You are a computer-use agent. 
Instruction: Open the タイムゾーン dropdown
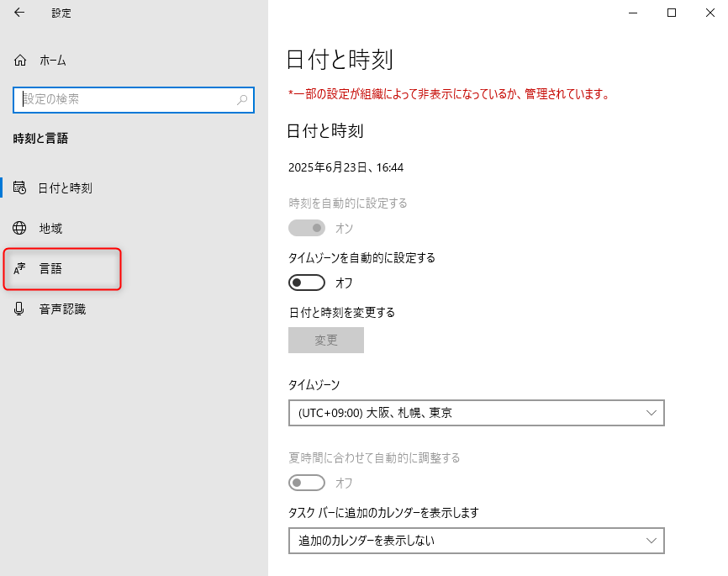pyautogui.click(x=476, y=413)
